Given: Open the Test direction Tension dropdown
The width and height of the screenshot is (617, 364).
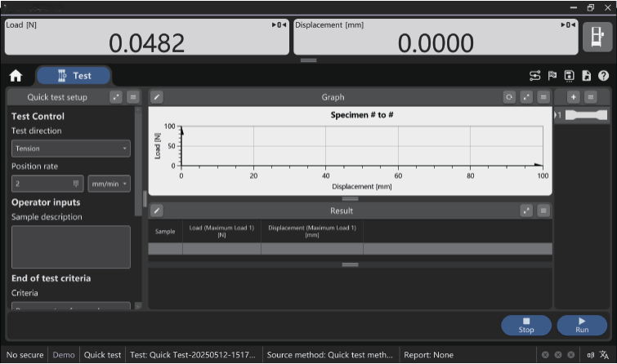Looking at the screenshot, I should (x=70, y=149).
